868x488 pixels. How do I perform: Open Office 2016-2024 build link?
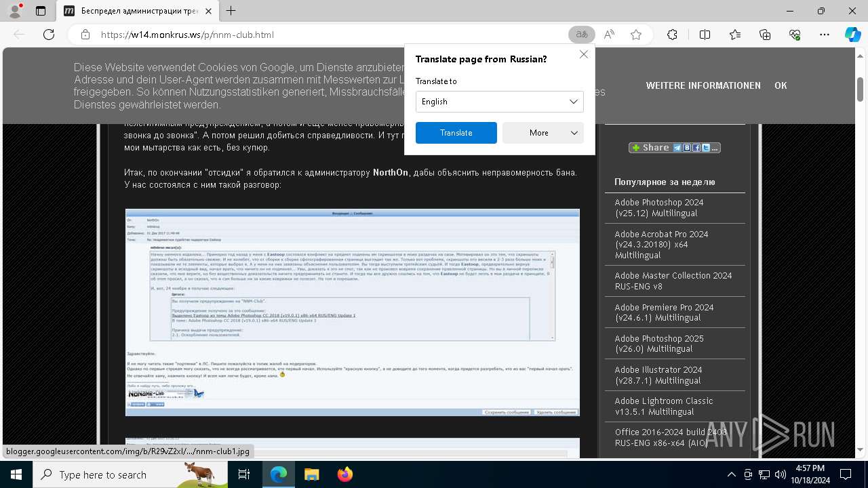tap(671, 437)
